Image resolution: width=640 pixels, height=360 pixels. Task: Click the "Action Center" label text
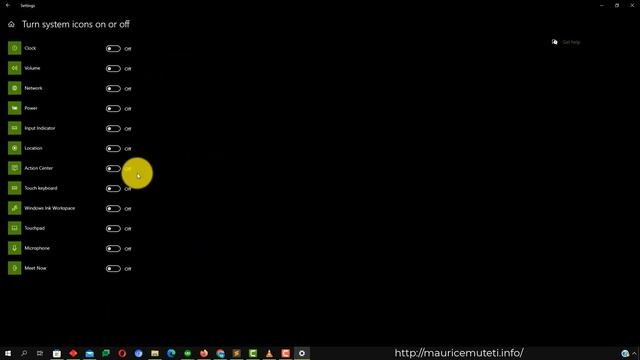39,168
